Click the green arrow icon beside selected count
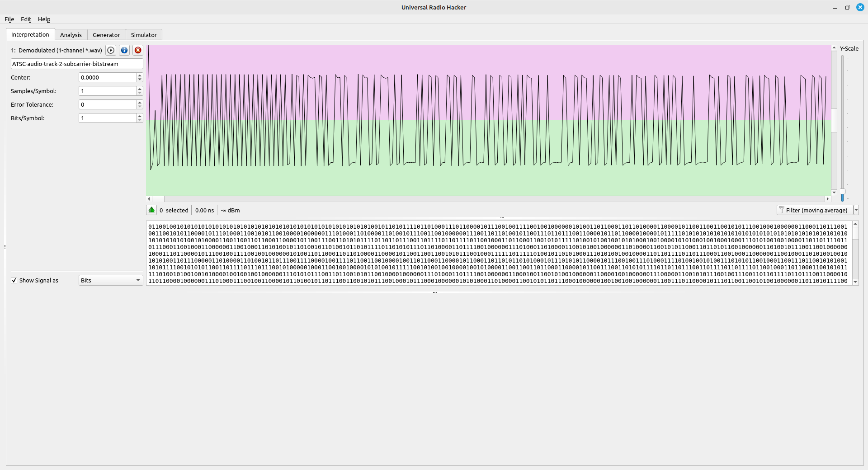 (x=151, y=210)
